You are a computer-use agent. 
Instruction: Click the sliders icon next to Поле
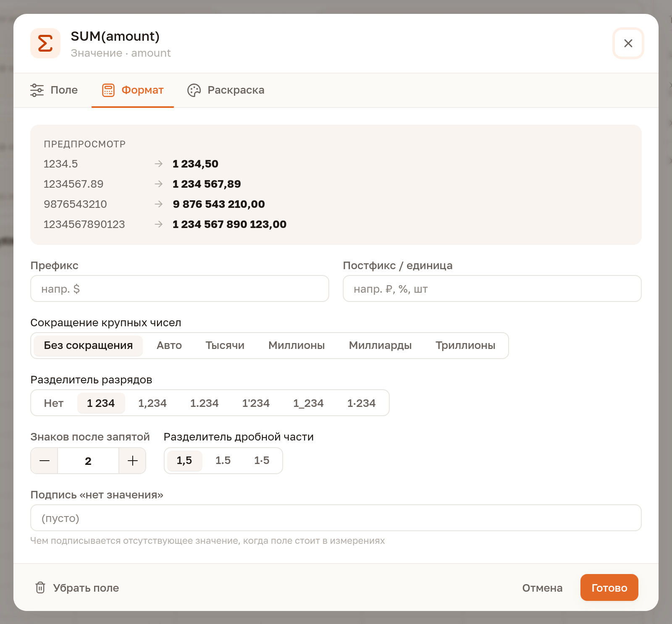click(x=37, y=90)
